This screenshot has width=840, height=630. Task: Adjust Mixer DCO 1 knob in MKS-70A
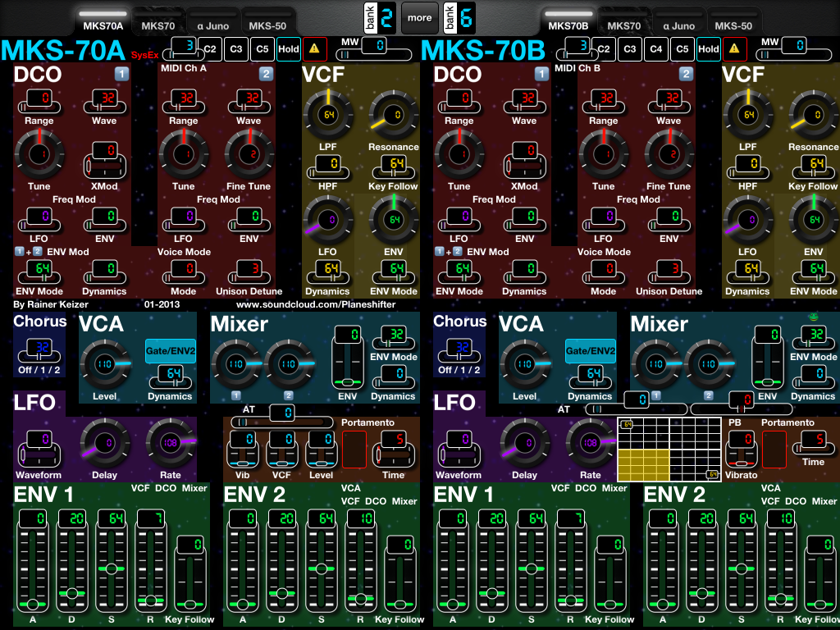click(x=236, y=364)
